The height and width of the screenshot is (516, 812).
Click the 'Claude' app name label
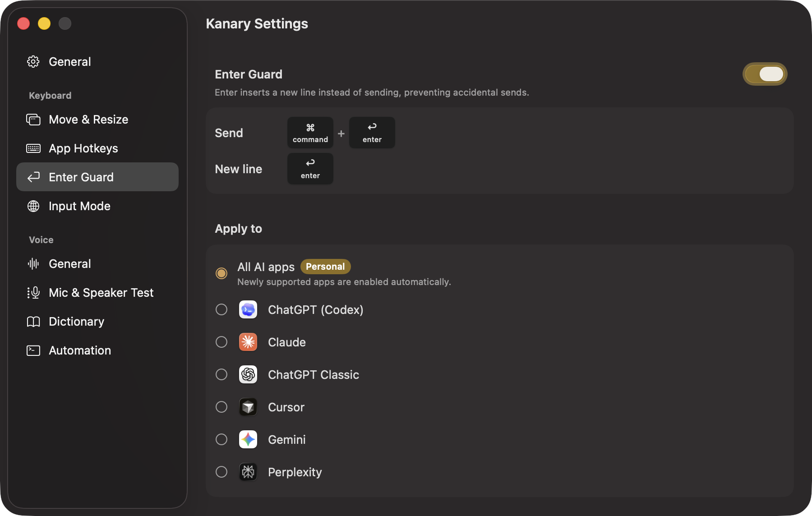click(x=287, y=342)
